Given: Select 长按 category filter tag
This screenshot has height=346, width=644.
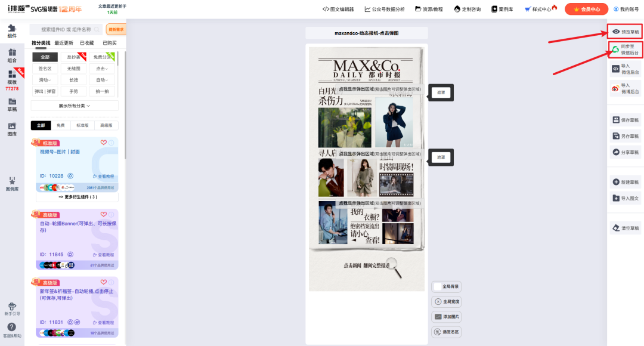Looking at the screenshot, I should (x=73, y=80).
